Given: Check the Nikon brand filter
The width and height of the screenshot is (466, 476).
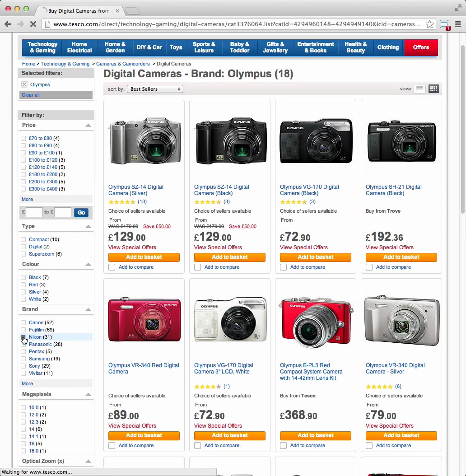Looking at the screenshot, I should tap(23, 337).
